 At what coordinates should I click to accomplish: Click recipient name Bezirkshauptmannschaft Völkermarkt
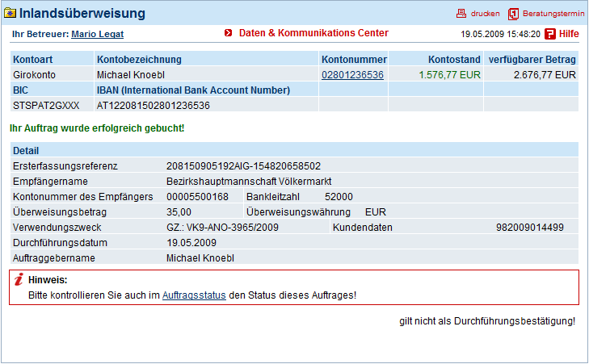[249, 182]
